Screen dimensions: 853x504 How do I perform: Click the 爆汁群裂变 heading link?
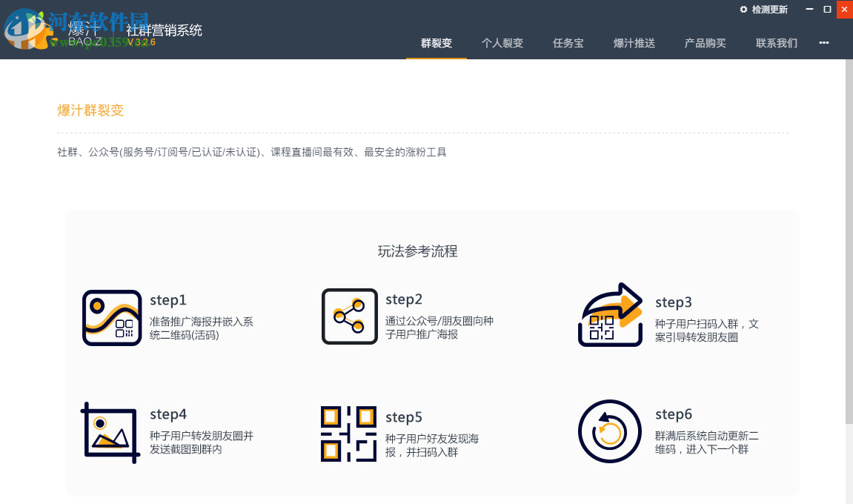90,110
